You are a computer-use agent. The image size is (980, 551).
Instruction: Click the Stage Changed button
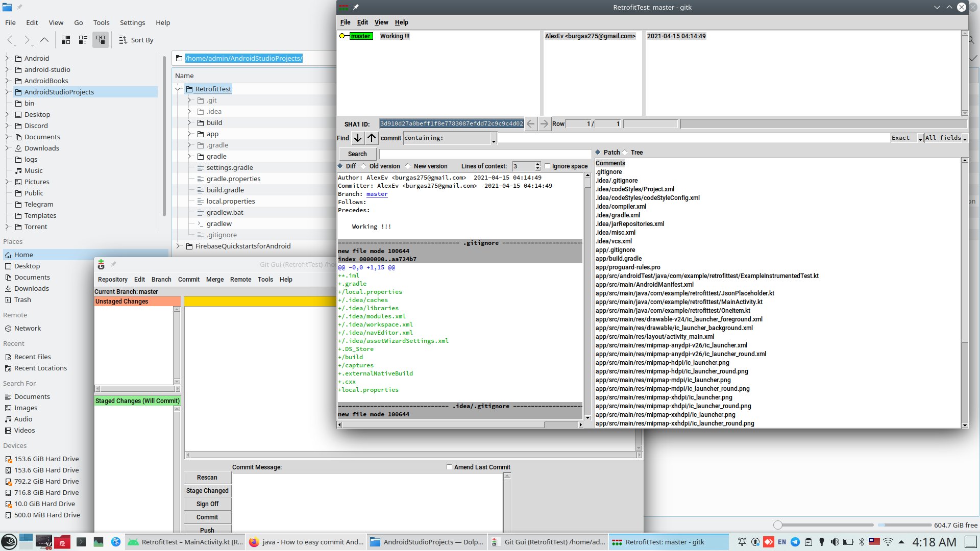207,491
